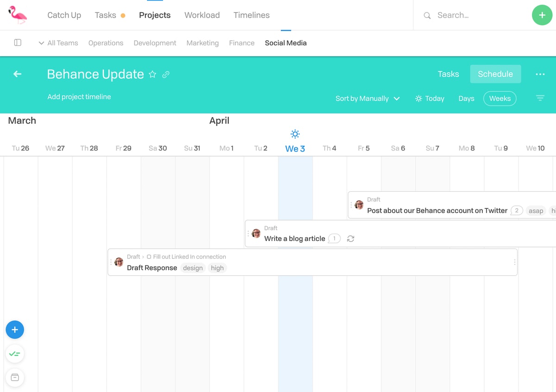This screenshot has height=392, width=556.
Task: Open the filter lines icon
Action: coord(540,98)
